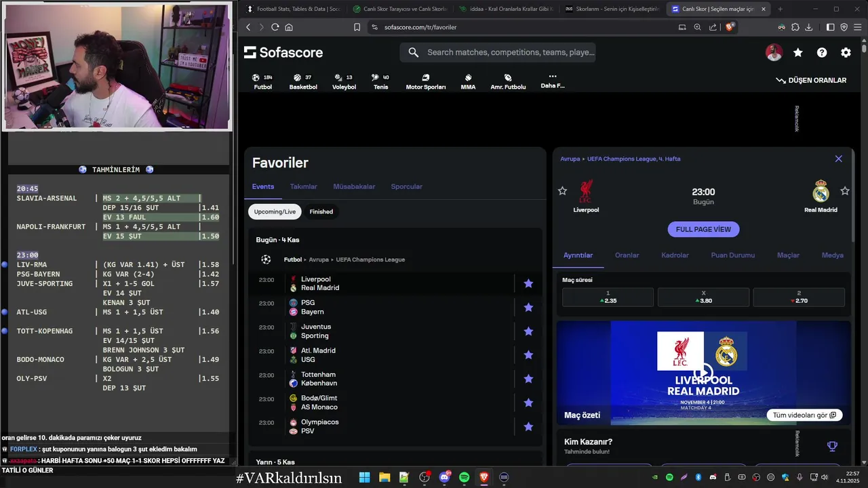Unfavorite the PSG vs Bayern match
Screen dimensions: 868x488
528,307
